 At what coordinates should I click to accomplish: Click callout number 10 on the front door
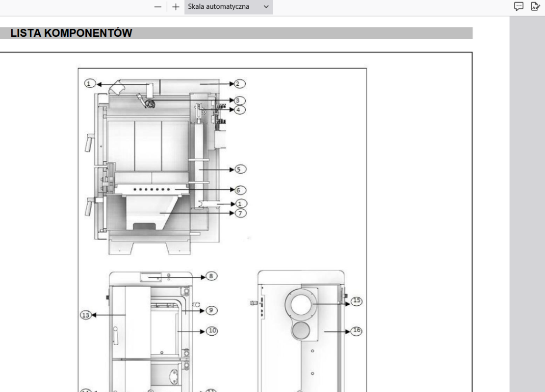point(212,331)
